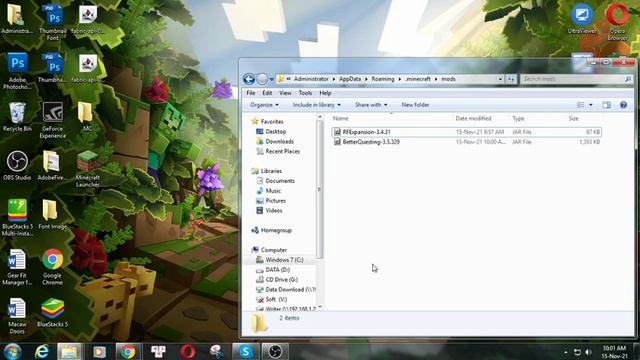The width and height of the screenshot is (640, 360).
Task: Open Opera from the taskbar
Action: [188, 351]
